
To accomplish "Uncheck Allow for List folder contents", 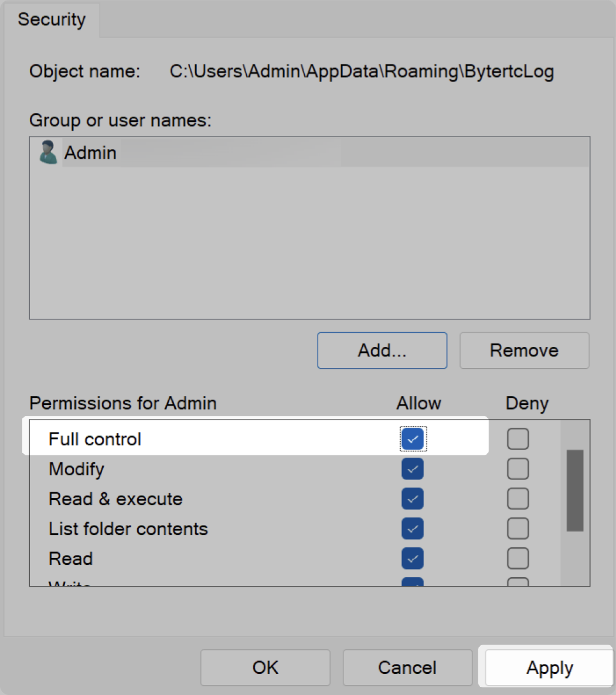I will point(413,529).
